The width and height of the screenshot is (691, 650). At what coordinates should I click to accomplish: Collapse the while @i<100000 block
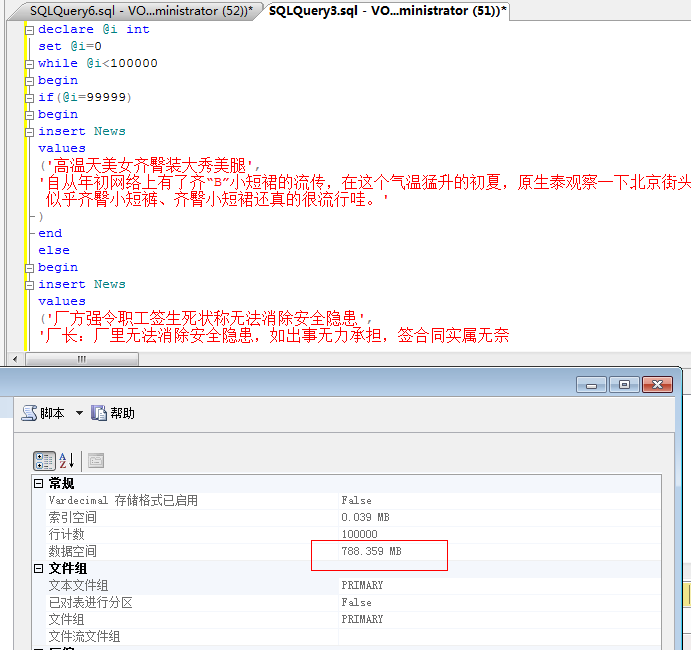[30, 64]
